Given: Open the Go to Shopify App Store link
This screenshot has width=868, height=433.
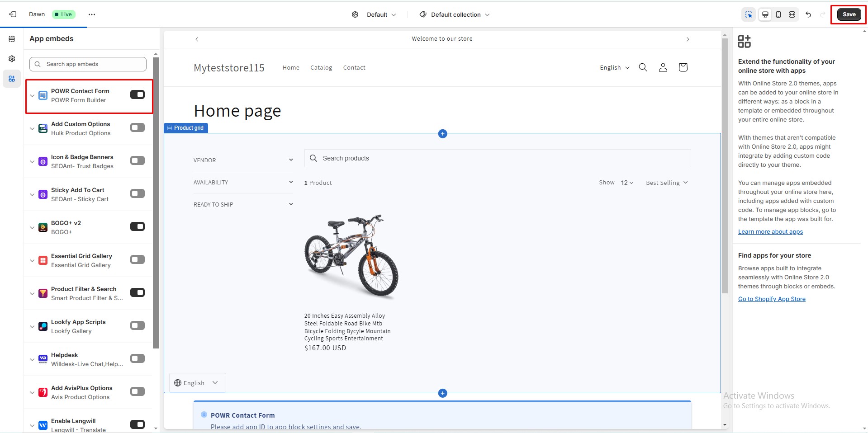Looking at the screenshot, I should tap(771, 299).
